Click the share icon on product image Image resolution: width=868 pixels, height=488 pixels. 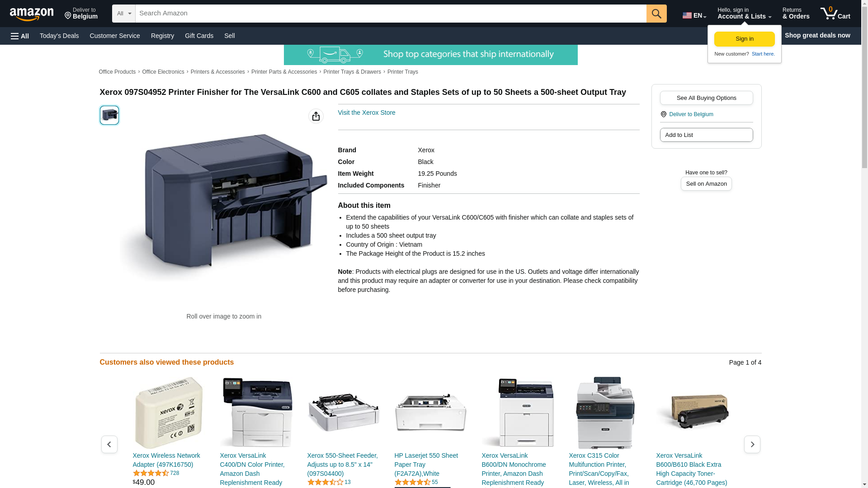coord(316,116)
